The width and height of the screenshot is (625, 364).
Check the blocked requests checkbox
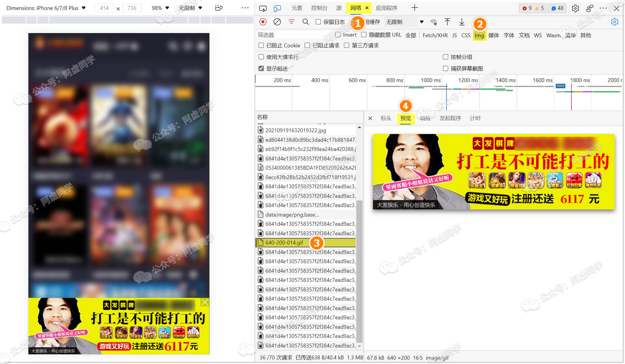pos(307,45)
